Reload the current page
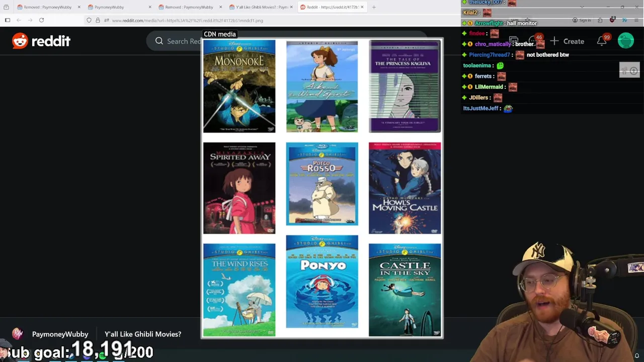Image resolution: width=644 pixels, height=362 pixels. (41, 20)
